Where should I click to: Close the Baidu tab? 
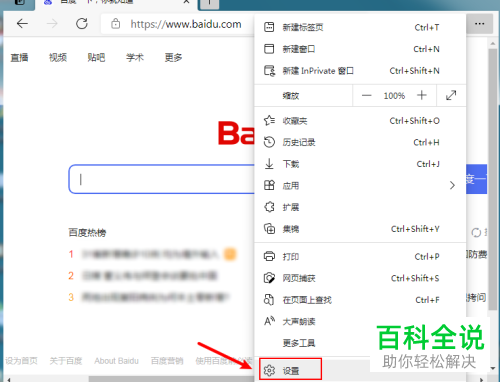point(186,2)
